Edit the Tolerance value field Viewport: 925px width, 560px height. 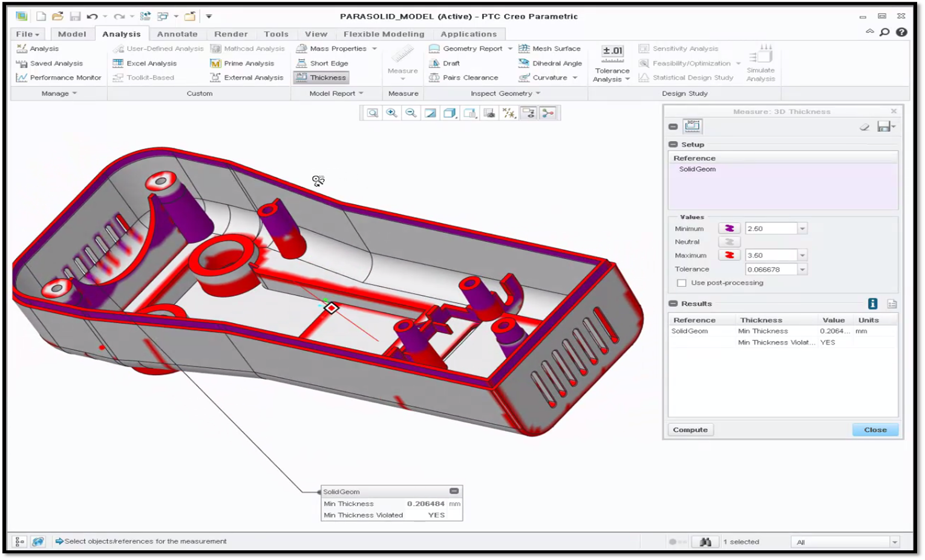pyautogui.click(x=772, y=269)
